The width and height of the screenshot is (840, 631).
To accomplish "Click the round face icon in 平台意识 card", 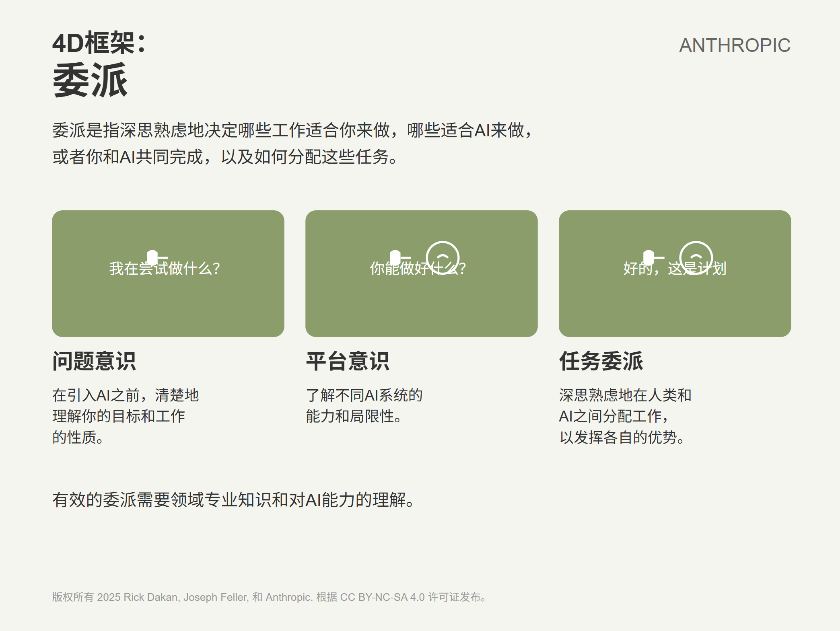I will (443, 258).
